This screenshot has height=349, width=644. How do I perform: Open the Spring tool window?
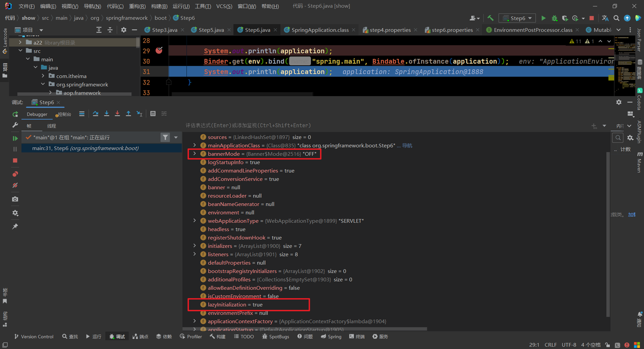pos(330,336)
